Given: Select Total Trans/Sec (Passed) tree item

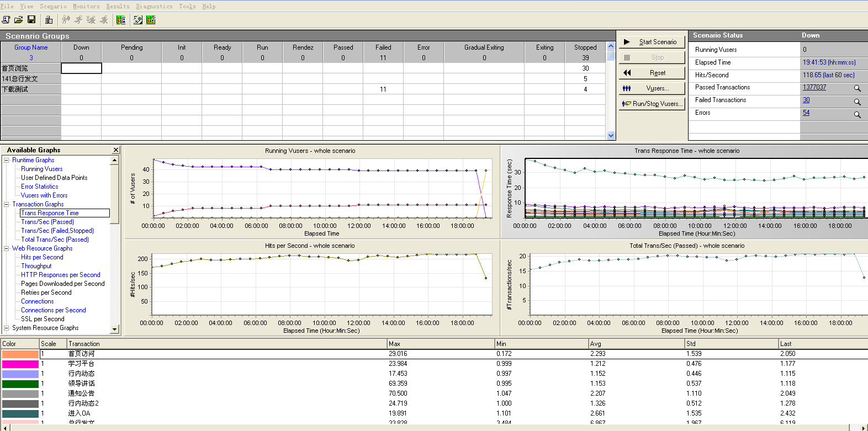Looking at the screenshot, I should tap(55, 240).
